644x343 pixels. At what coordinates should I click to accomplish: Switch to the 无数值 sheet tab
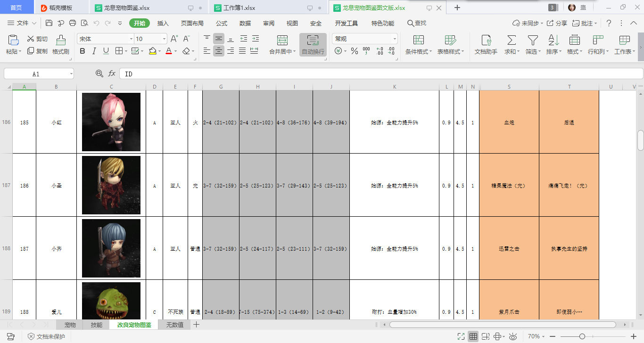(x=175, y=325)
